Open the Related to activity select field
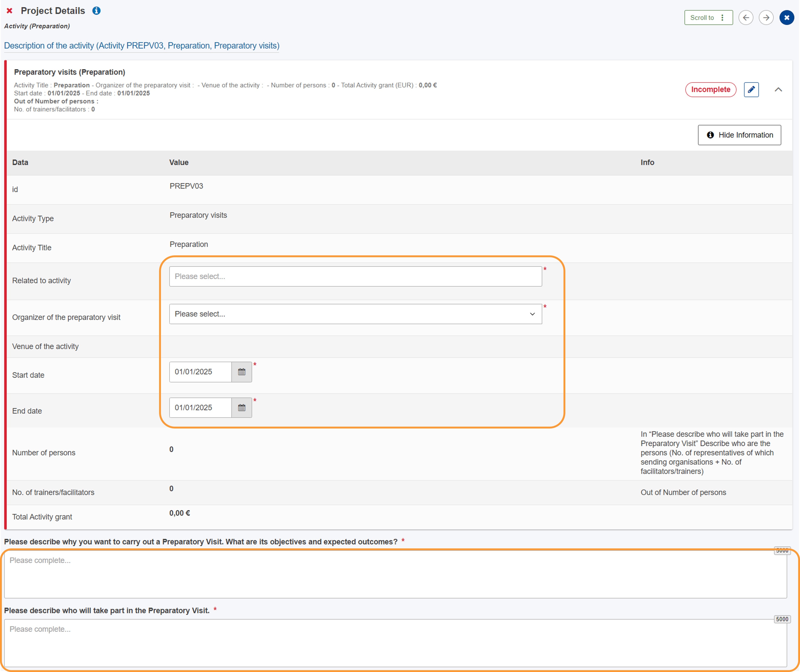Screen dimensions: 800x672 (x=355, y=276)
